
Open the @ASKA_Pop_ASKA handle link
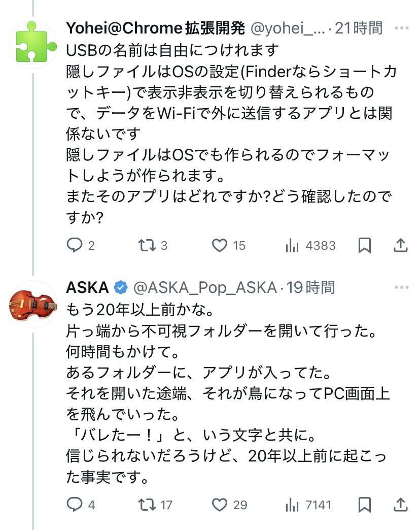[204, 288]
